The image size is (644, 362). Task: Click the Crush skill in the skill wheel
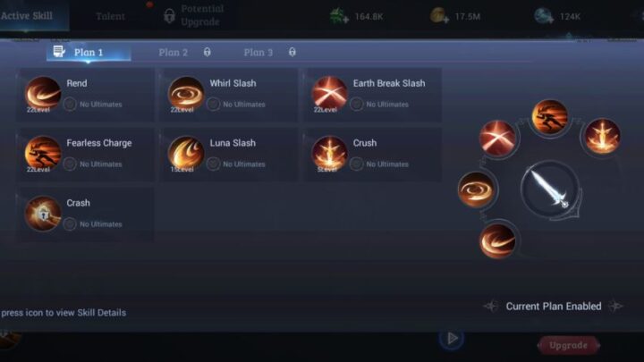[603, 136]
